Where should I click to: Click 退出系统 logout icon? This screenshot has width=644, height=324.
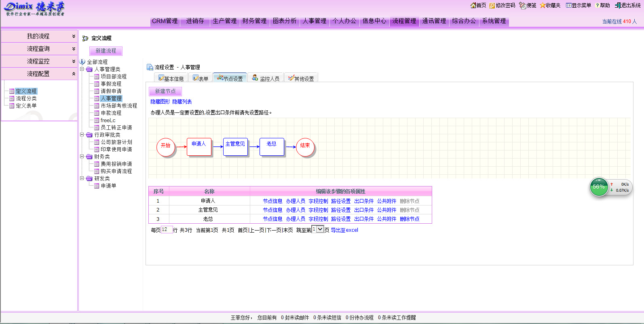(618, 5)
